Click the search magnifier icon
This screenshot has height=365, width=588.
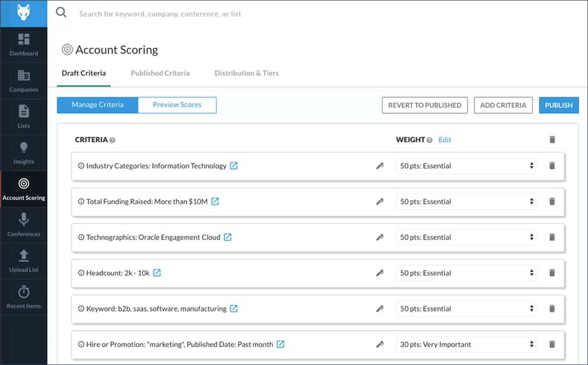[61, 13]
